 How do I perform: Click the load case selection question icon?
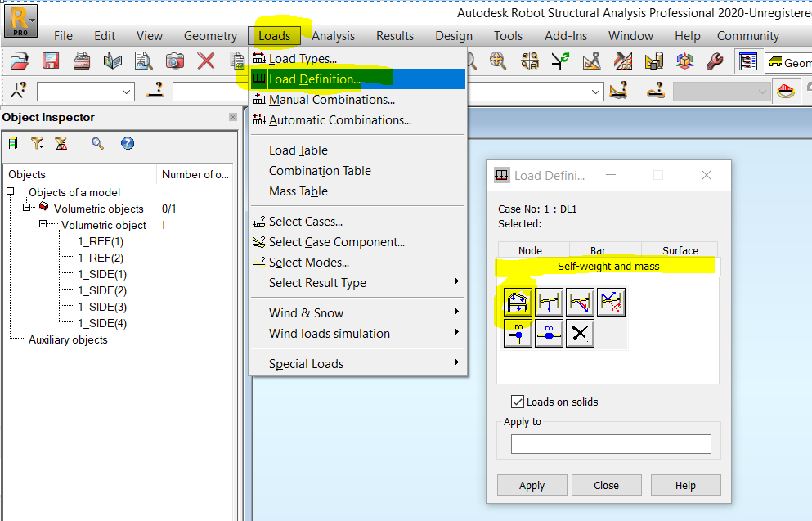(x=618, y=91)
